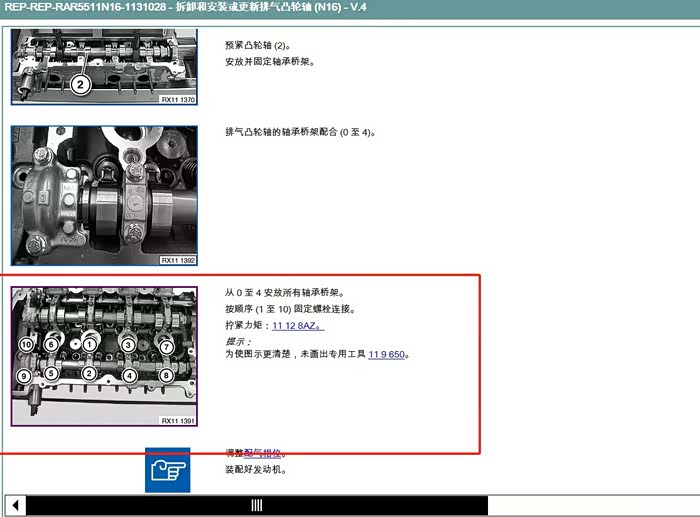Viewport: 700px width, 517px height.
Task: Grab the horizontal scrollbar thumb
Action: tap(257, 505)
